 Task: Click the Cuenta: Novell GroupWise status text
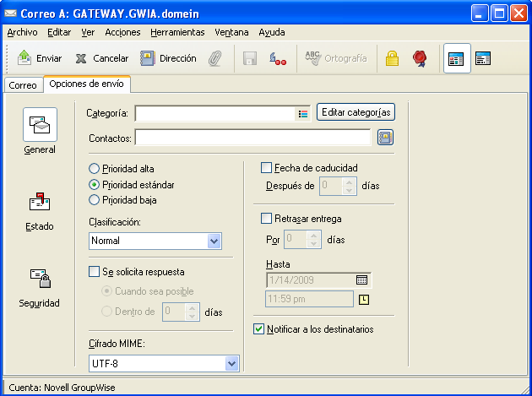click(x=62, y=388)
